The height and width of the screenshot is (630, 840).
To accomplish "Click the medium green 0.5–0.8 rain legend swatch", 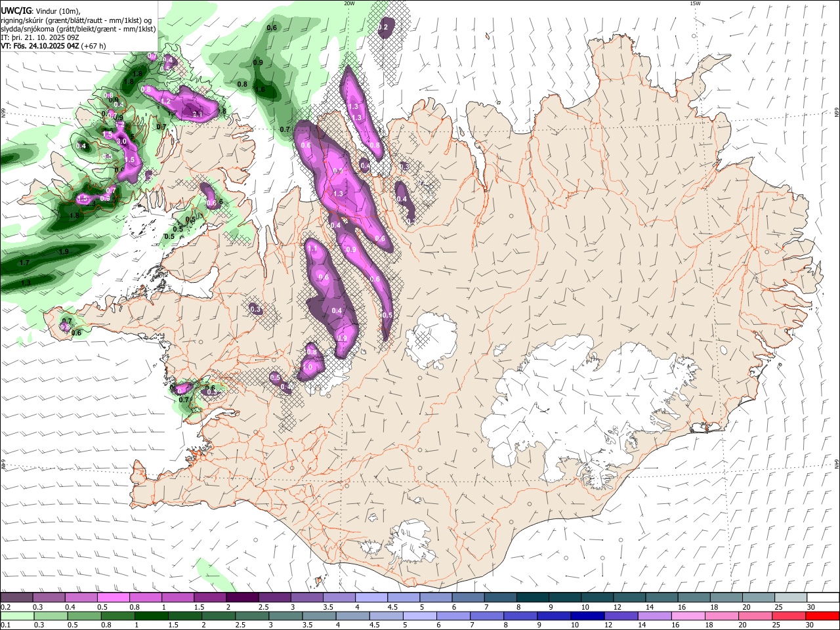I will coord(84,616).
